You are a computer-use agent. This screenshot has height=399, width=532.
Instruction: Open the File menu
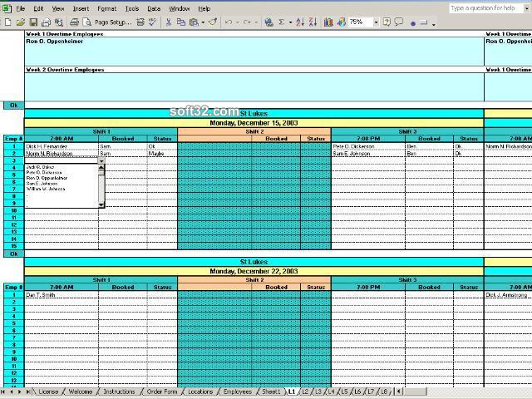pyautogui.click(x=21, y=9)
